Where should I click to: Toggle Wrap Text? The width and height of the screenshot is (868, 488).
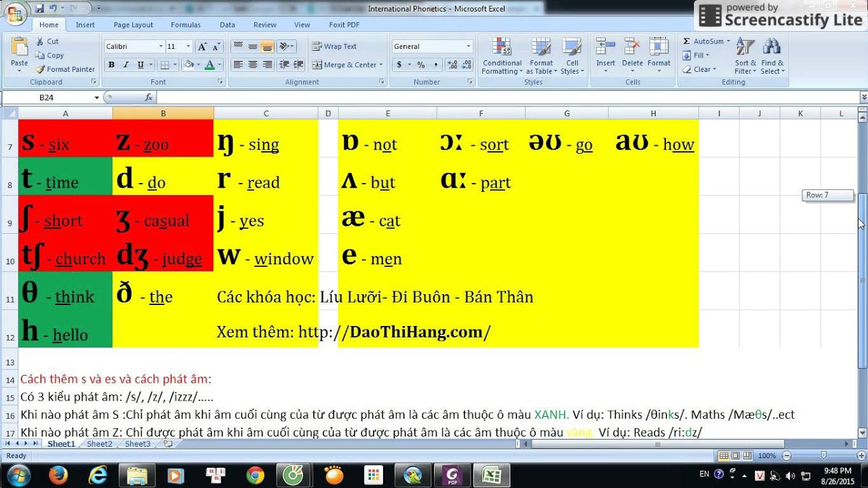[334, 47]
